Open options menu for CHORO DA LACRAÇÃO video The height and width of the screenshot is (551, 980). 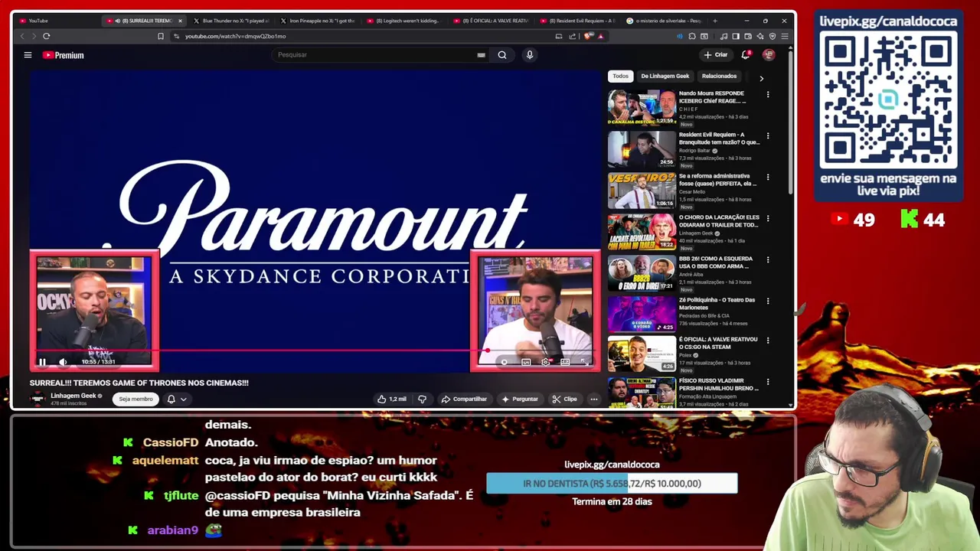pyautogui.click(x=768, y=219)
